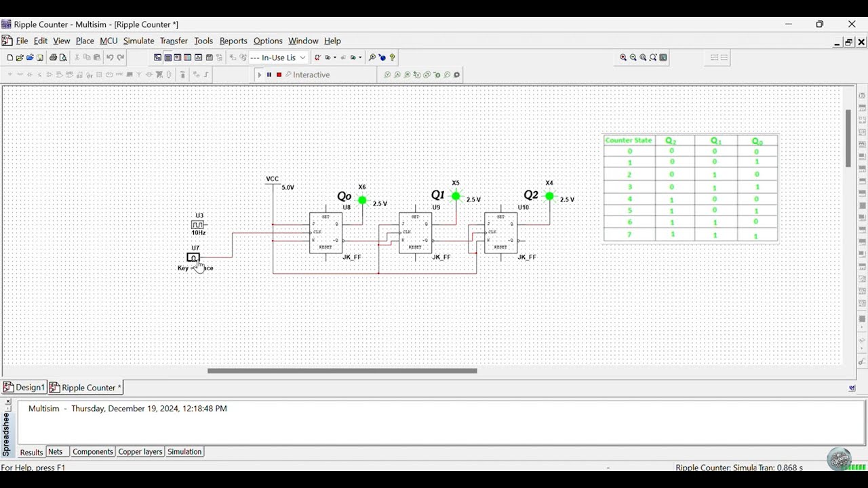Click the Q2 green probe lamp X4

(549, 196)
